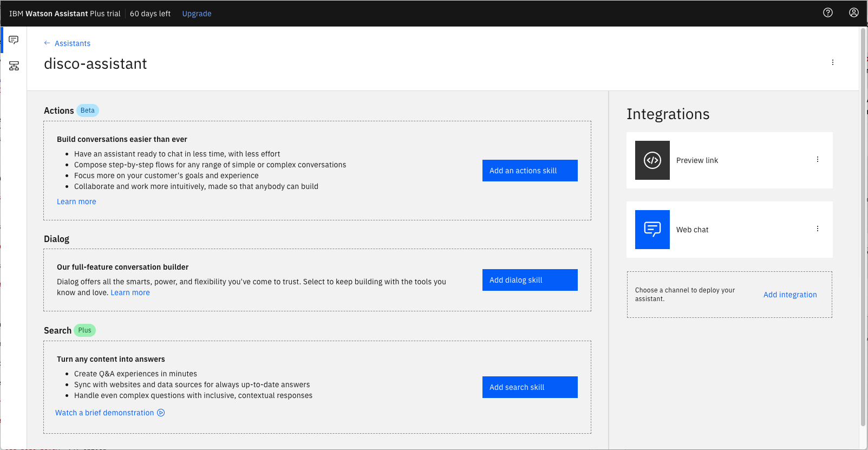
Task: Open the Preview link integration card
Action: 729,160
